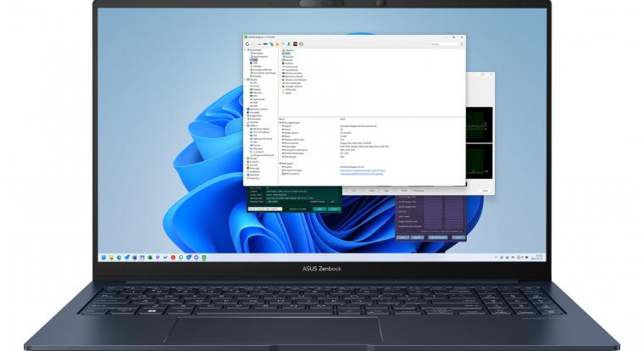This screenshot has height=351, width=644.
Task: Click the rightmost button in the background window
Action: [485, 191]
